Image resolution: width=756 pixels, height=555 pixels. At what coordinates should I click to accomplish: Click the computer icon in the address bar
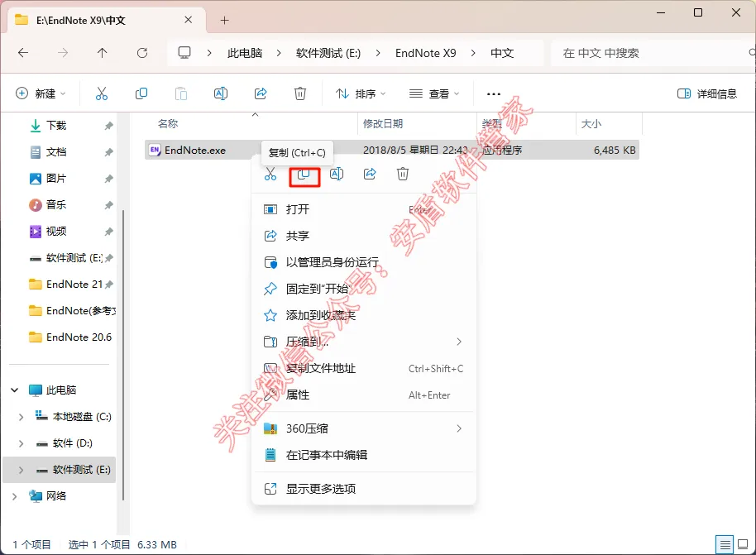(184, 53)
